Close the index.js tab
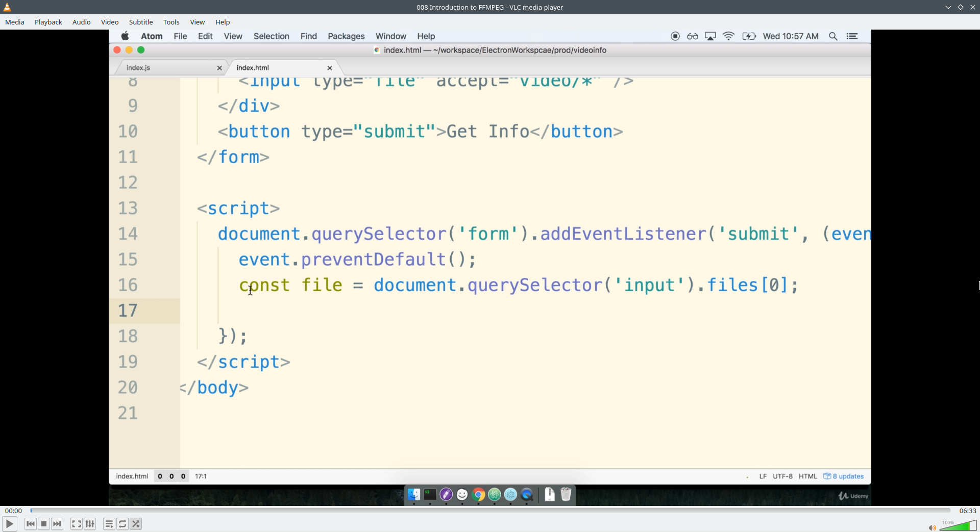The height and width of the screenshot is (532, 980). pos(219,68)
